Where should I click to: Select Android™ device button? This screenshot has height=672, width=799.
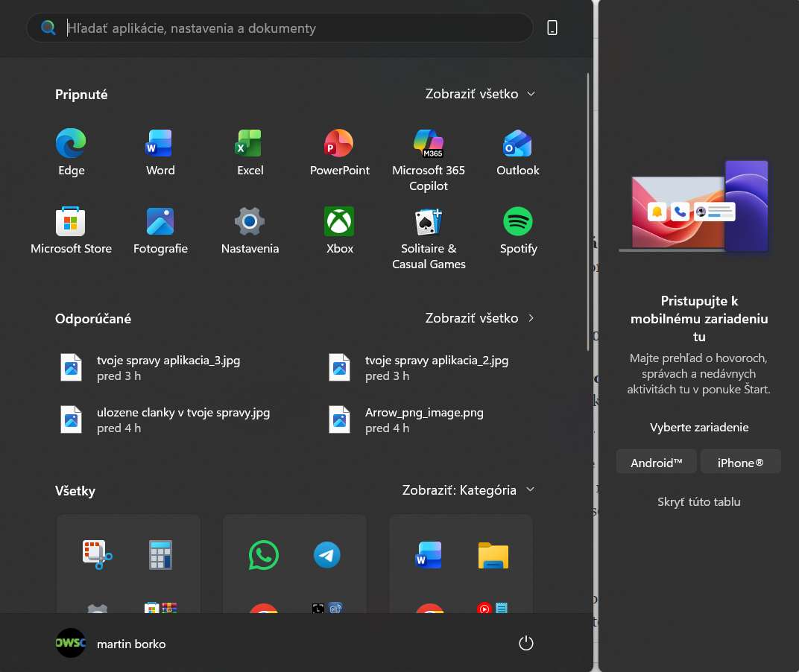click(x=656, y=463)
